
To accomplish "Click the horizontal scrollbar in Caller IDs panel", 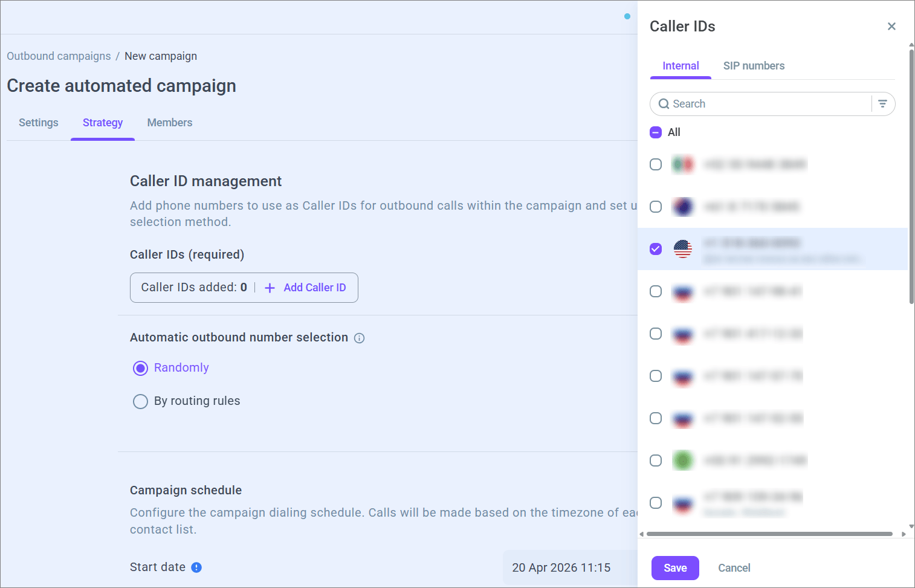I will [x=769, y=534].
